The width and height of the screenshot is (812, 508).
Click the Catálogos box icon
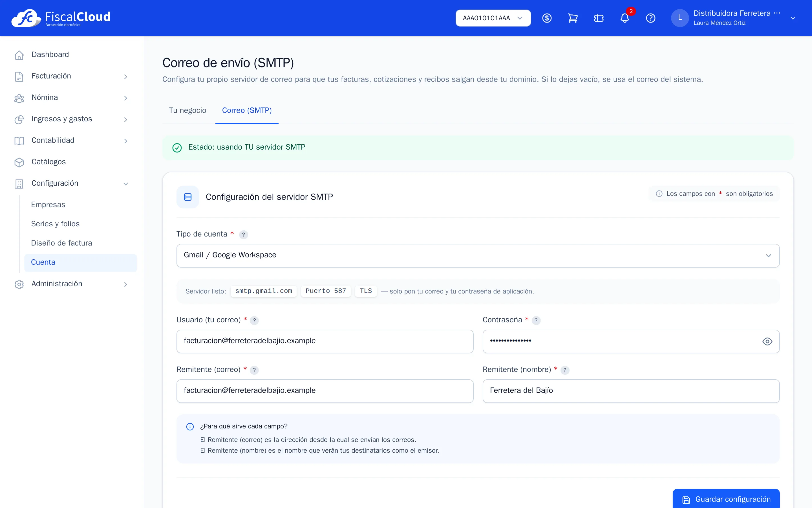(x=19, y=162)
